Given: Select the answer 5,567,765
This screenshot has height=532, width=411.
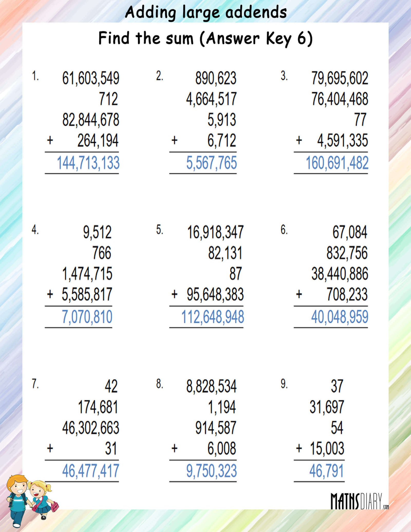Looking at the screenshot, I should (211, 163).
